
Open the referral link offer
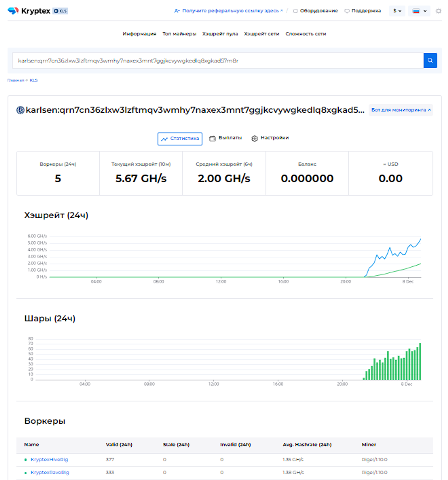[228, 11]
